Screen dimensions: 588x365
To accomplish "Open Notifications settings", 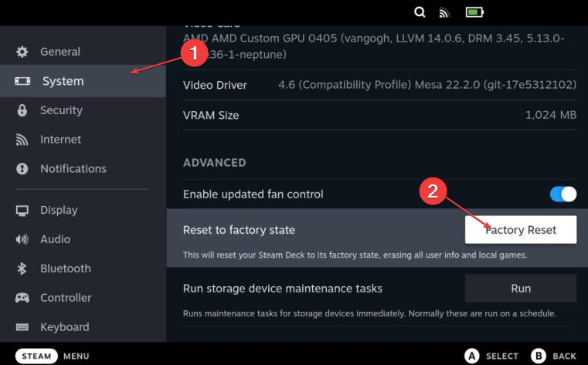I will (83, 169).
